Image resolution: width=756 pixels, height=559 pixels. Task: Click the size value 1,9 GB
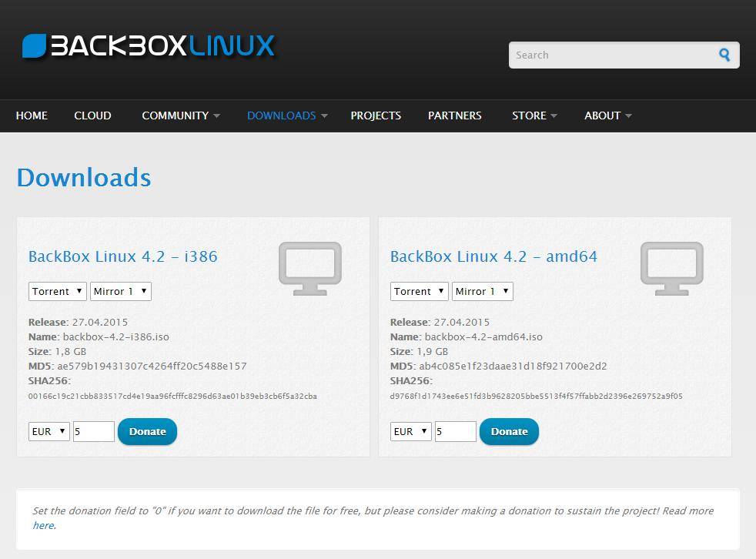(x=433, y=352)
